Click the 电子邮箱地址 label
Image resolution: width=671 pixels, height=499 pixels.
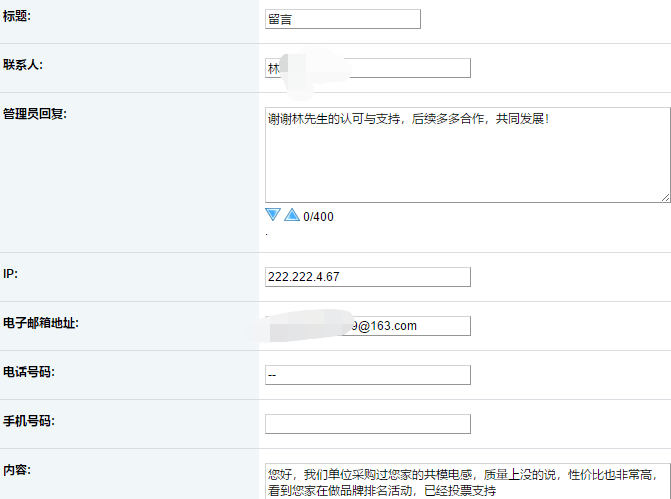click(40, 322)
